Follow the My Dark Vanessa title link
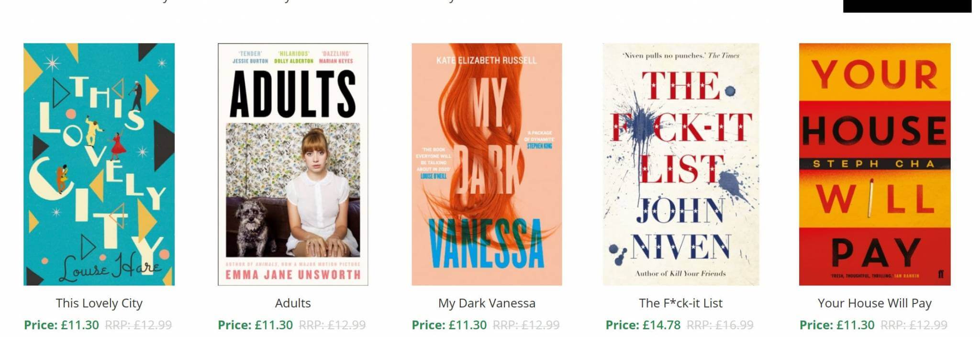The width and height of the screenshot is (980, 338). coord(487,303)
